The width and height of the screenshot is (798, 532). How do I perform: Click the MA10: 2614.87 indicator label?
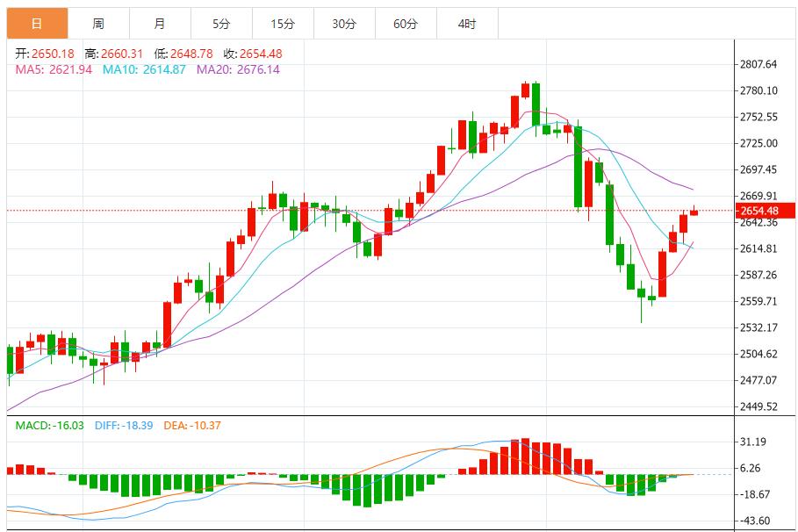click(144, 69)
